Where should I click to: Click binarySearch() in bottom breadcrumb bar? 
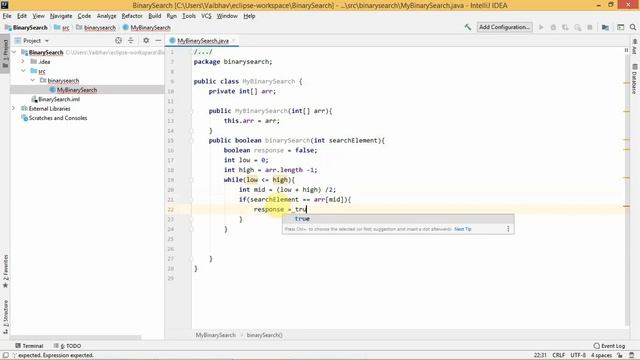[264, 335]
